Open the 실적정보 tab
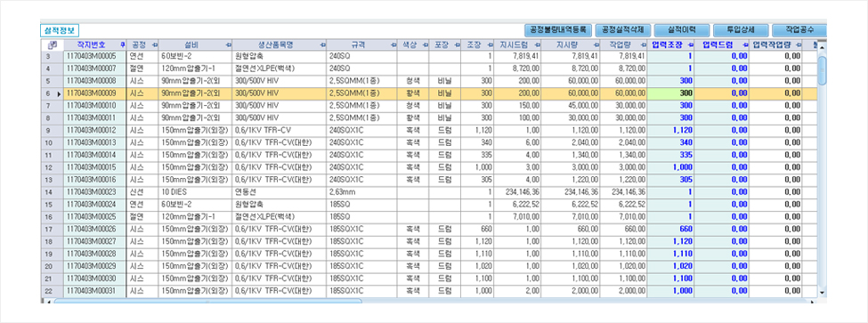The image size is (868, 323). pyautogui.click(x=60, y=30)
